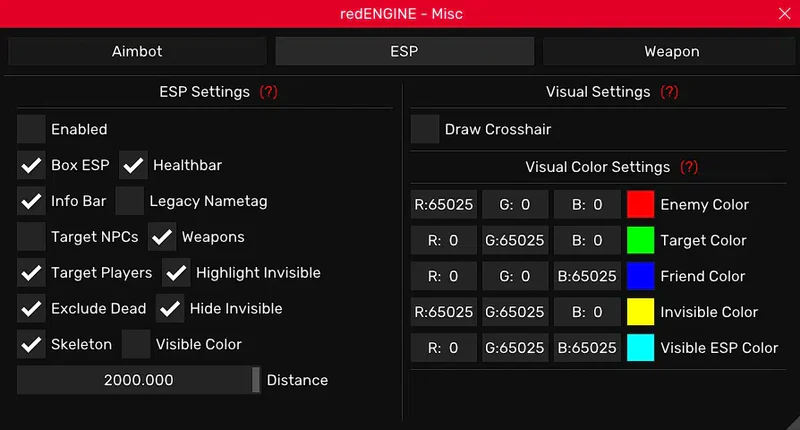Open the Weapon tab
Screen dimensions: 800x430
(671, 51)
